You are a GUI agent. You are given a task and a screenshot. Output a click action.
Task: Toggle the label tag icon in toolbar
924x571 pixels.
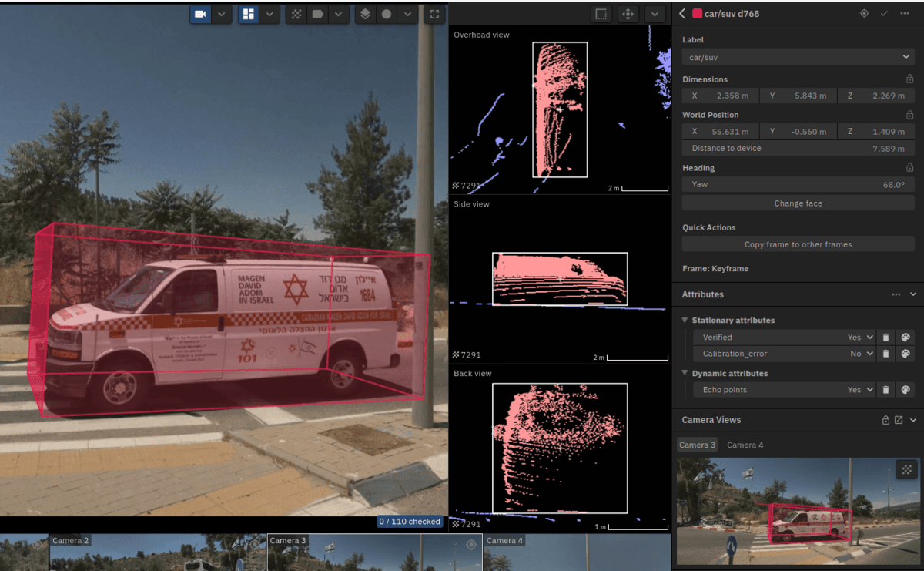(x=317, y=14)
